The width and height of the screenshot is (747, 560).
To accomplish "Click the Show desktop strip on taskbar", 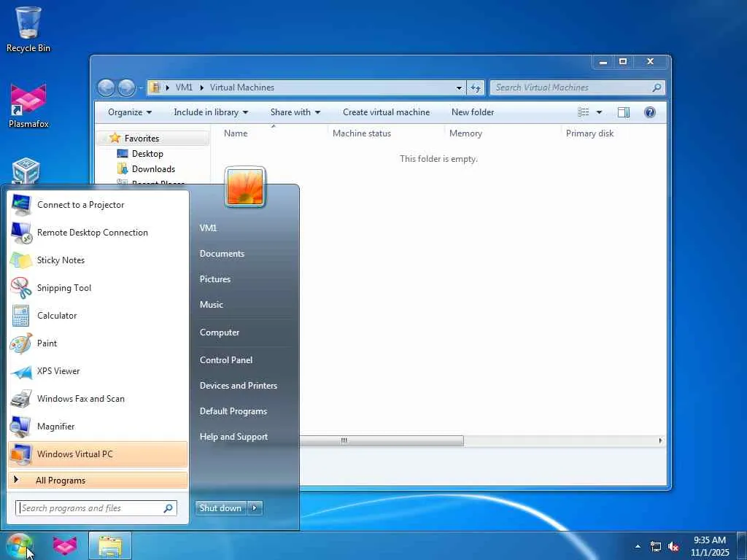I will pyautogui.click(x=742, y=546).
